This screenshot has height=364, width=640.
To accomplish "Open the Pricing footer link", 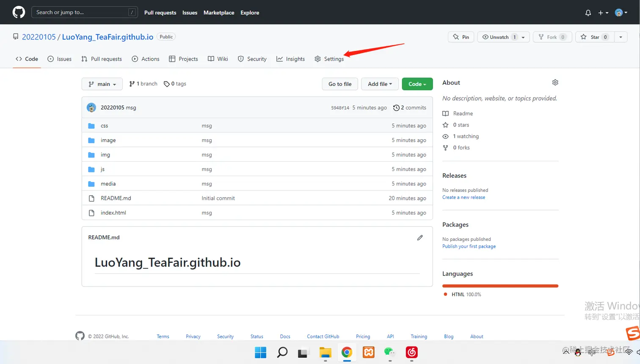I will [363, 336].
